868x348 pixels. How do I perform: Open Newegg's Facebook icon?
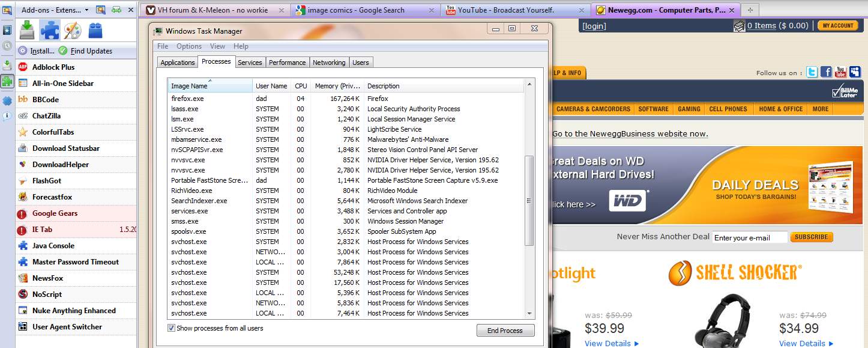pos(826,72)
